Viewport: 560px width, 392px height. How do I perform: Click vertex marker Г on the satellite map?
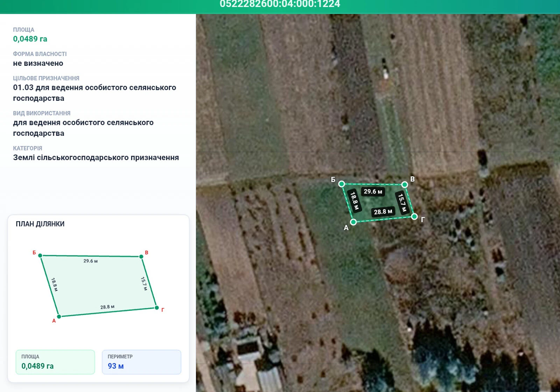(414, 217)
